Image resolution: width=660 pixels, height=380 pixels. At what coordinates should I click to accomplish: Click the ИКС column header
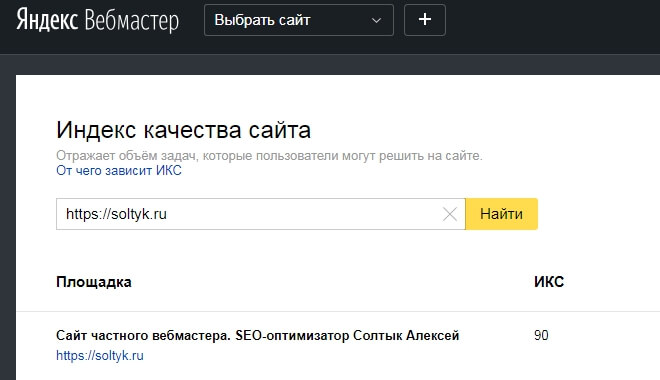[549, 282]
